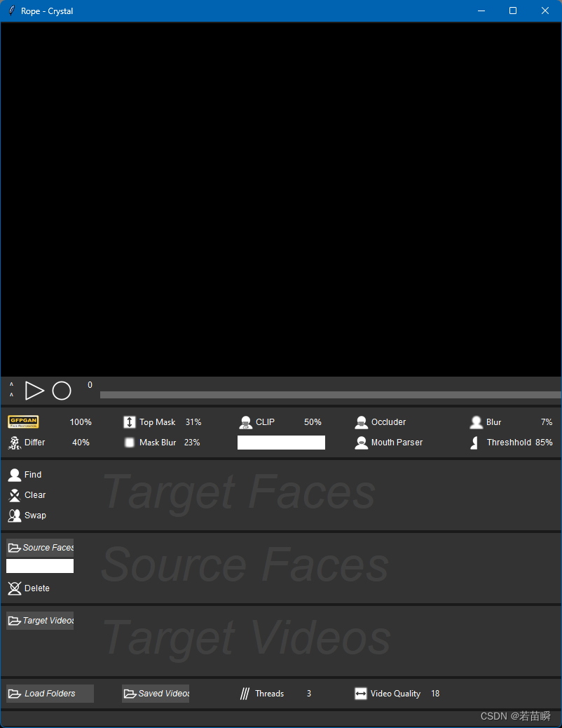Click the Occluder label

(x=388, y=422)
